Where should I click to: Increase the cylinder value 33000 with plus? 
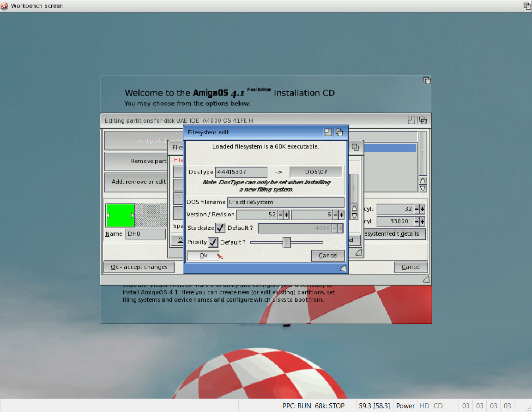pyautogui.click(x=423, y=222)
